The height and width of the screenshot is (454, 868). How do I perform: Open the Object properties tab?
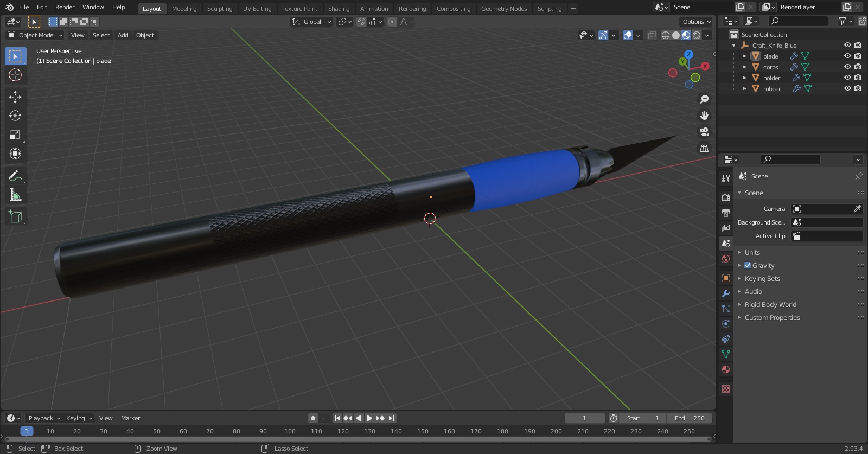point(726,278)
